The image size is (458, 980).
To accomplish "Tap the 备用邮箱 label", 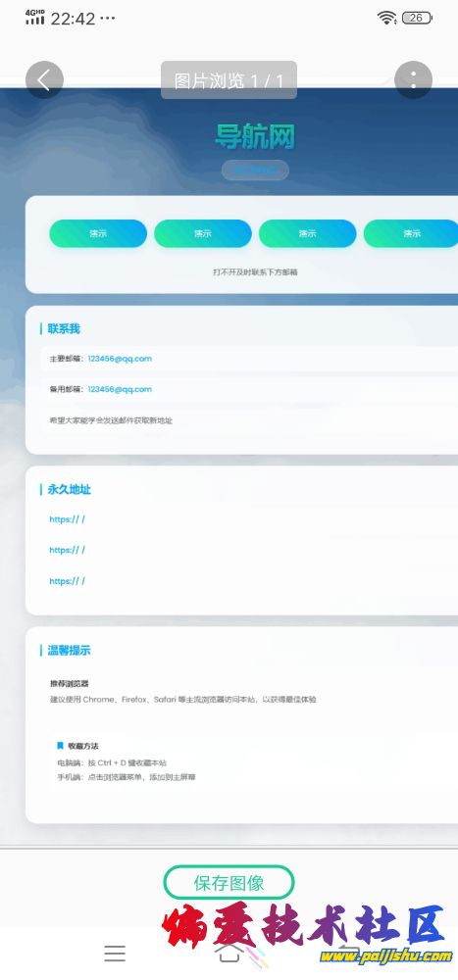I will (x=67, y=389).
